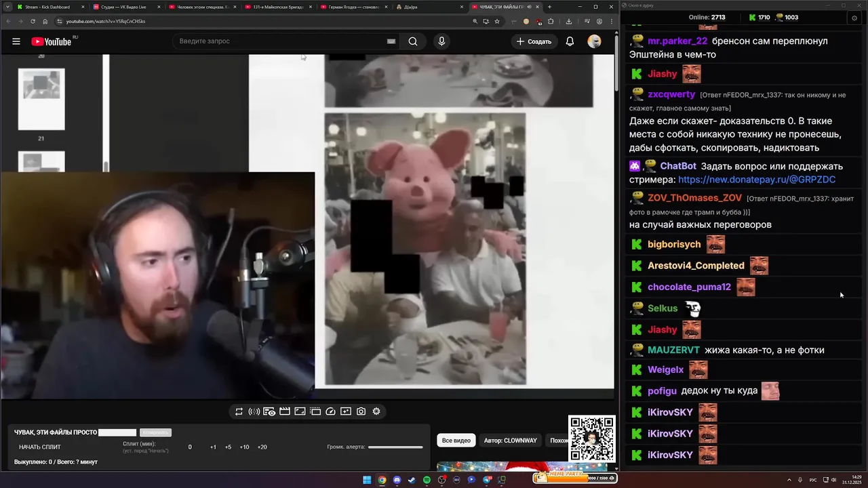Click username Weigelx in chat
Image resolution: width=868 pixels, height=488 pixels.
tap(665, 369)
